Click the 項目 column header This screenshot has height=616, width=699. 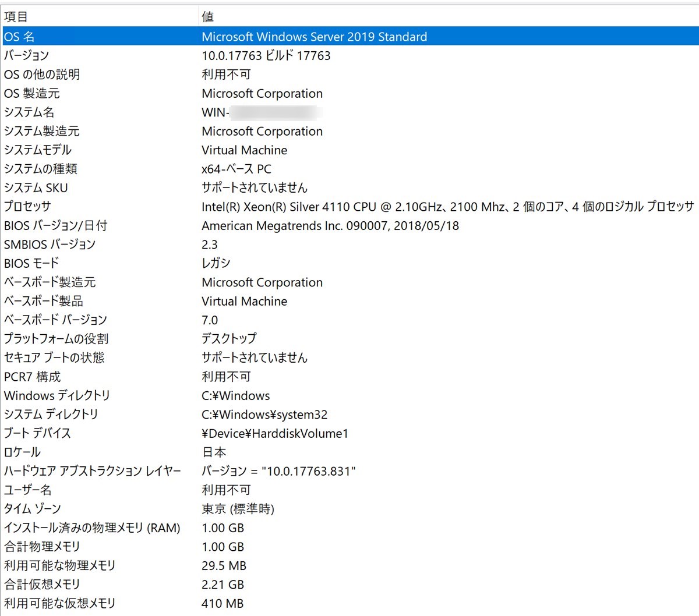(99, 17)
